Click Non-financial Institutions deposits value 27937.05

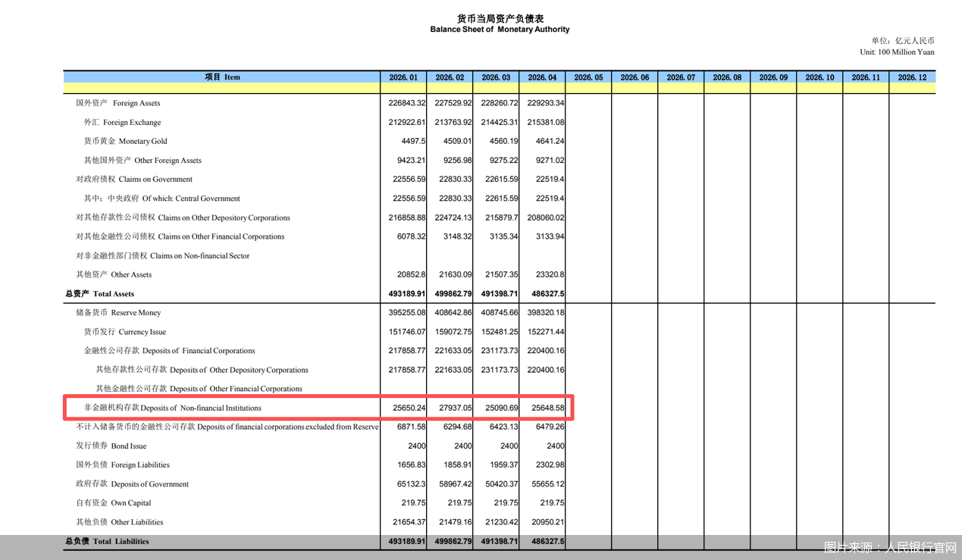456,408
